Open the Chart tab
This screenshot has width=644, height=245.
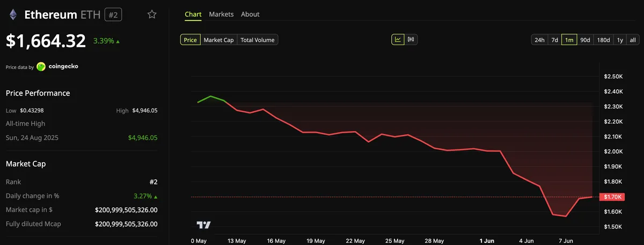coord(193,15)
